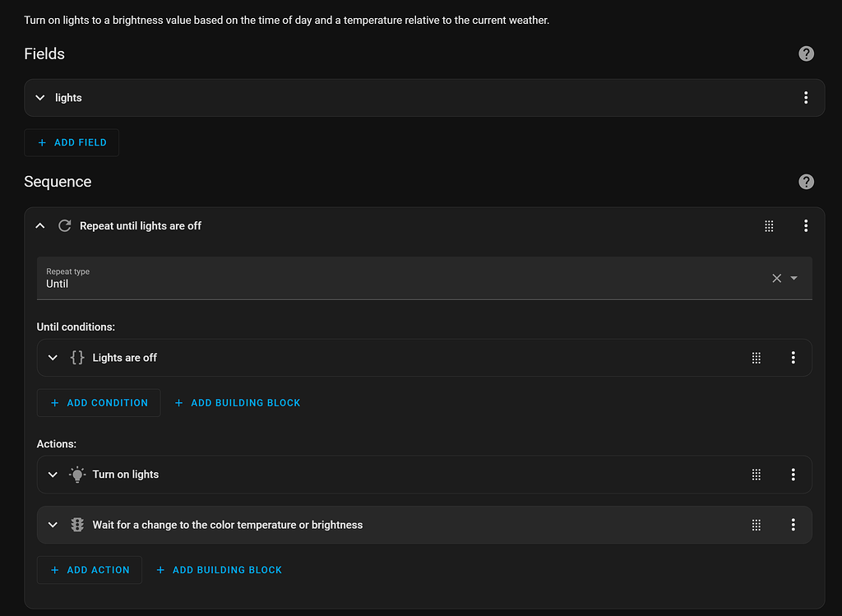Click the drag handle for the Wait for a change action
This screenshot has width=842, height=616.
pyautogui.click(x=756, y=525)
